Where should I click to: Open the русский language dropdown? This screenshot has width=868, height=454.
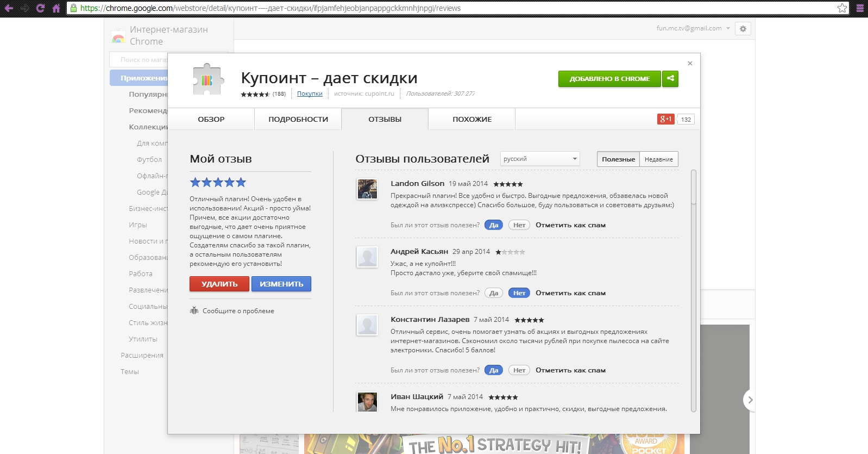(x=540, y=159)
